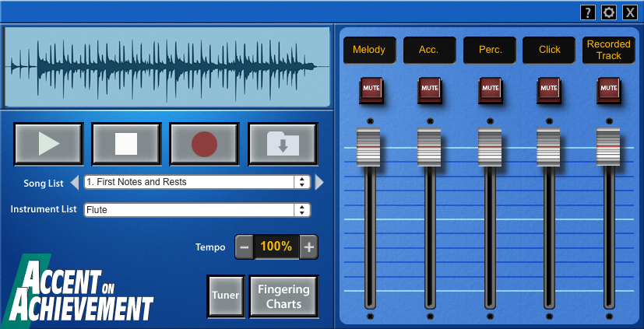Open the Song List dropdown

point(197,182)
